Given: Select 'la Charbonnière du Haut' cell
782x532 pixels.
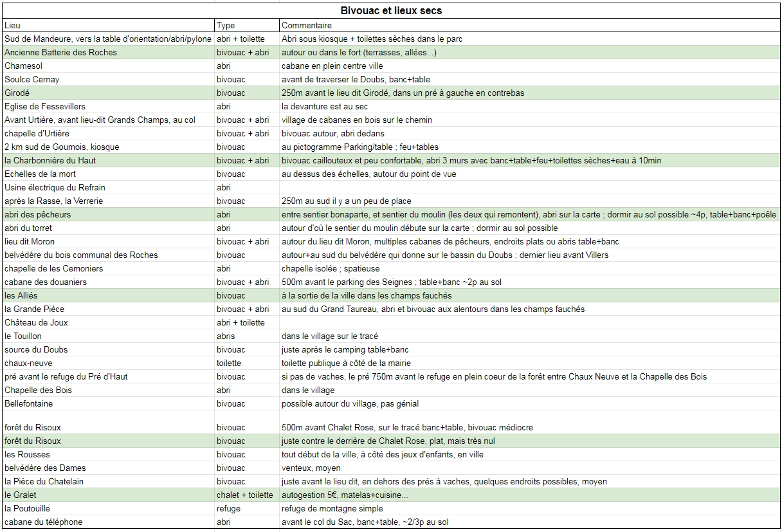Looking at the screenshot, I should [x=109, y=161].
